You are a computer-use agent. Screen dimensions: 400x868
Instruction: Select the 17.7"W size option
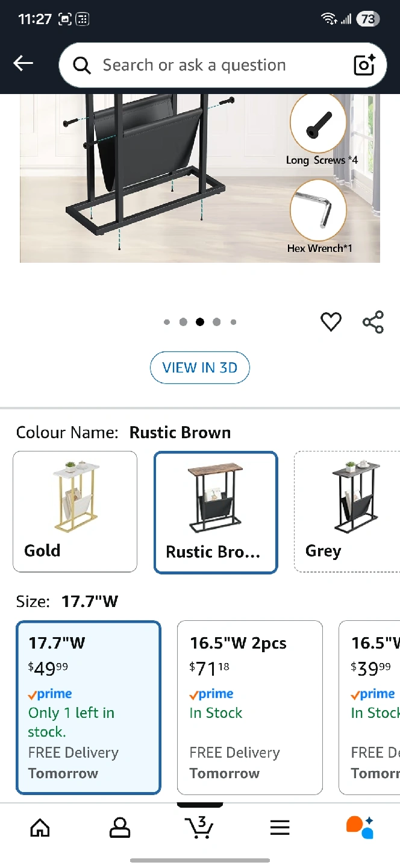tap(89, 708)
